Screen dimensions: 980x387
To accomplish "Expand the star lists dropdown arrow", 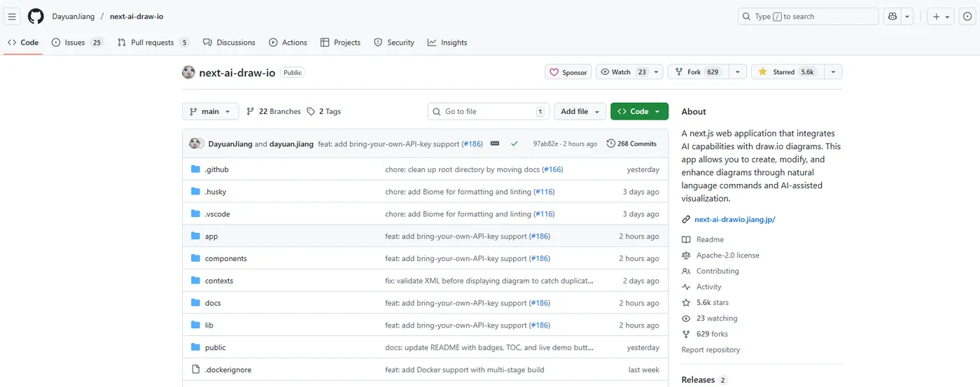I will tap(833, 72).
